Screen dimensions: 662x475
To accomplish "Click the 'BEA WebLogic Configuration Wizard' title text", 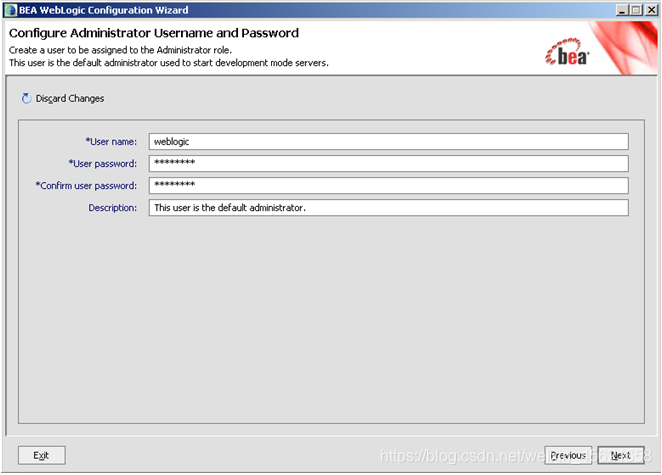I will pos(103,10).
